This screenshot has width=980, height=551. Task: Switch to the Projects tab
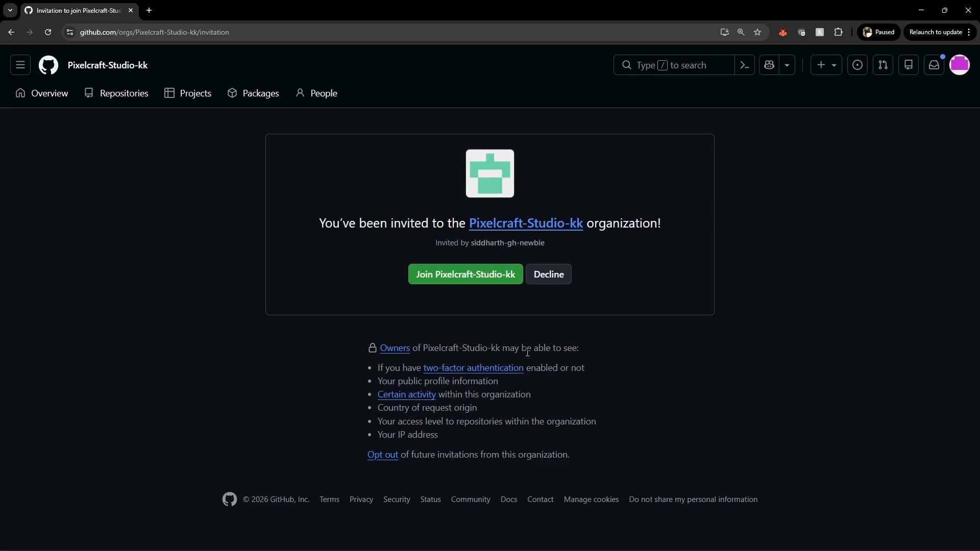click(x=188, y=93)
